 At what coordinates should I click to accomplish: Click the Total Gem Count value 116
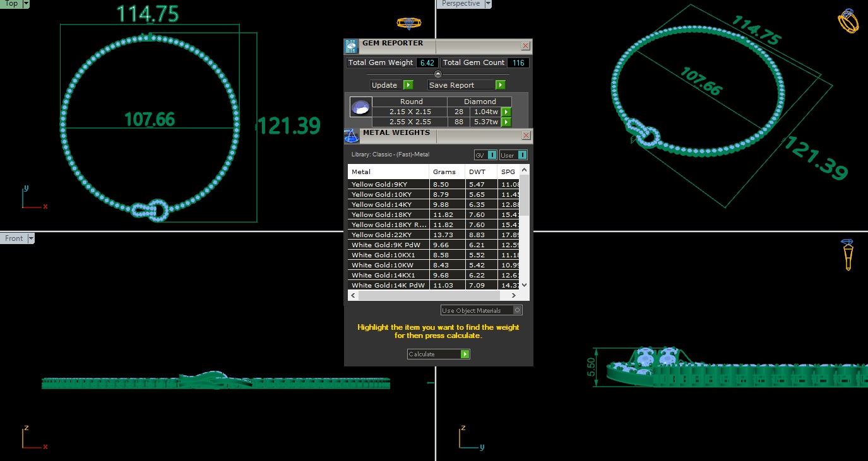[x=519, y=62]
